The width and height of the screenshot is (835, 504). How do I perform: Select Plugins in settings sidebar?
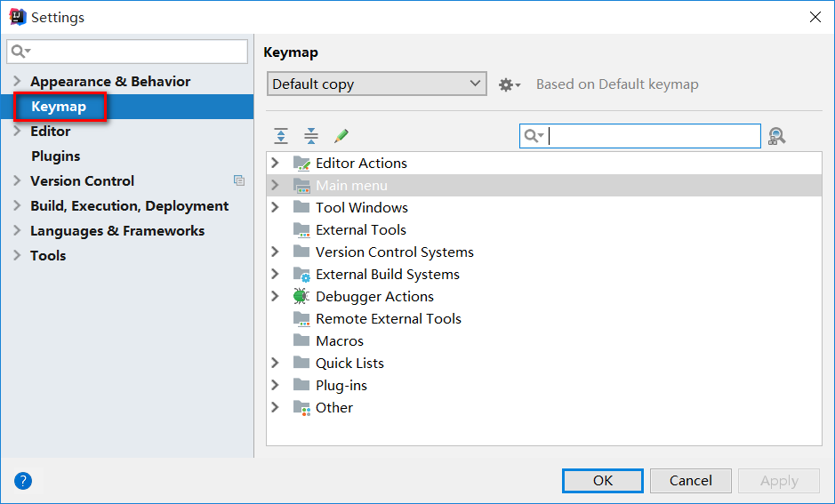pyautogui.click(x=56, y=156)
